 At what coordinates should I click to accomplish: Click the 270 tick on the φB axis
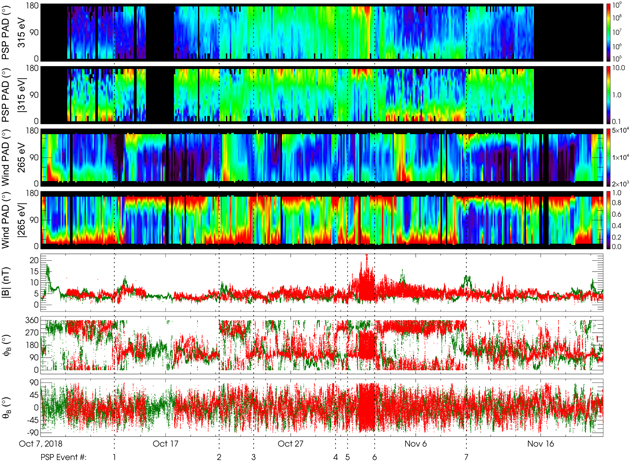(34, 333)
